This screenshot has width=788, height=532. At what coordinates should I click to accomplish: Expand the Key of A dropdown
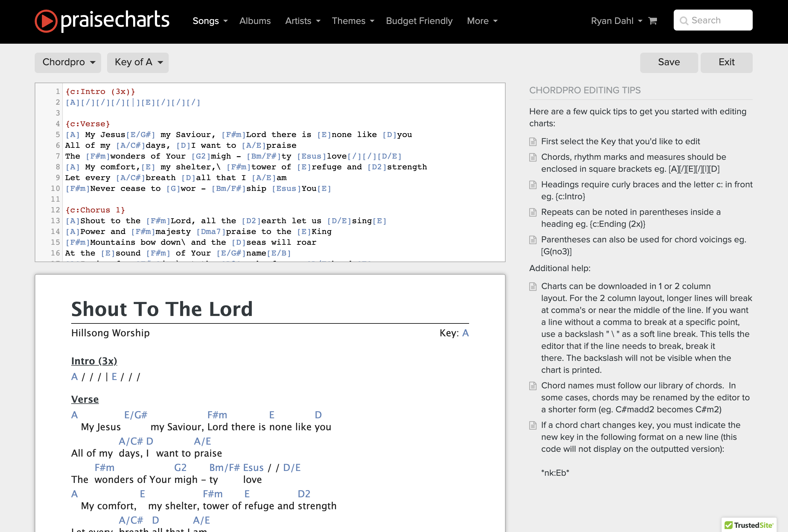pos(138,63)
